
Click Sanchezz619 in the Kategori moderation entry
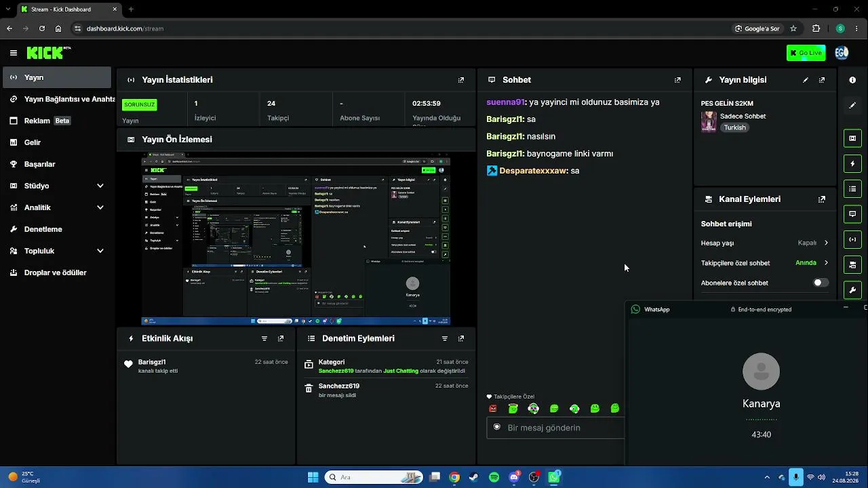tap(336, 371)
